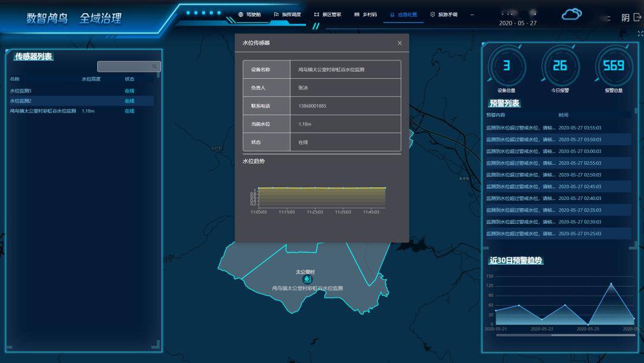Click the flag icon beside 指挥调度

277,14
